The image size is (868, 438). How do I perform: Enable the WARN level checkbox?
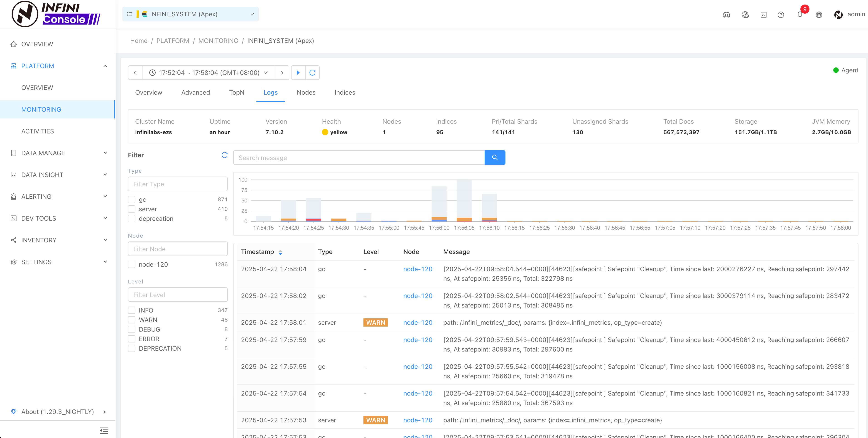[x=132, y=320]
